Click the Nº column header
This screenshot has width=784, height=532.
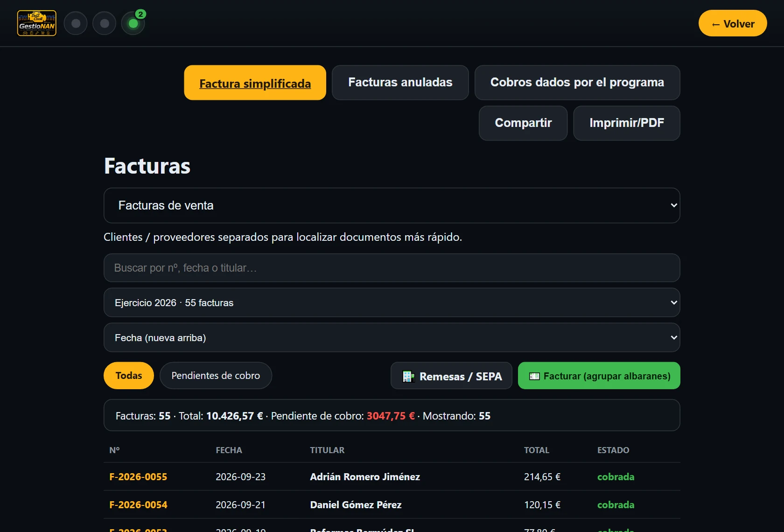114,450
